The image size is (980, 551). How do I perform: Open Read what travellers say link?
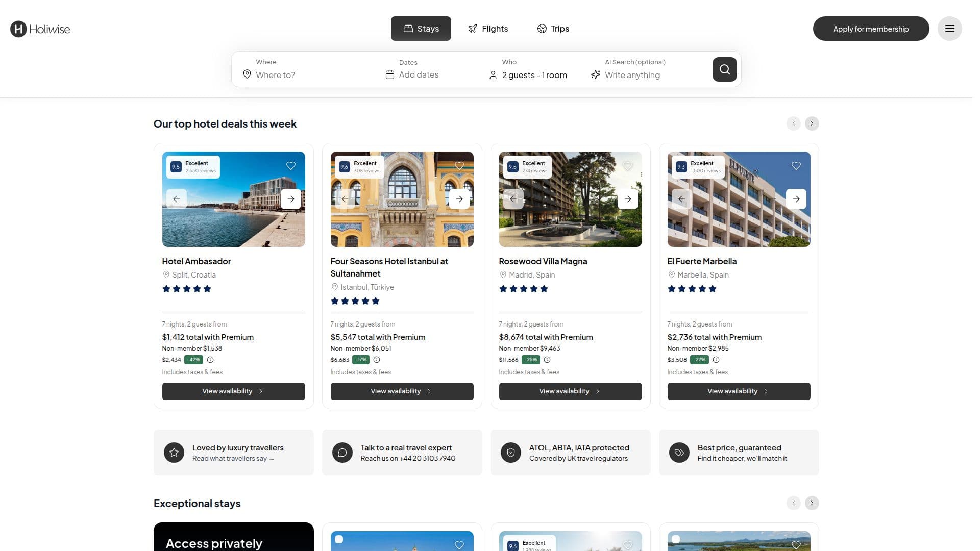click(233, 459)
